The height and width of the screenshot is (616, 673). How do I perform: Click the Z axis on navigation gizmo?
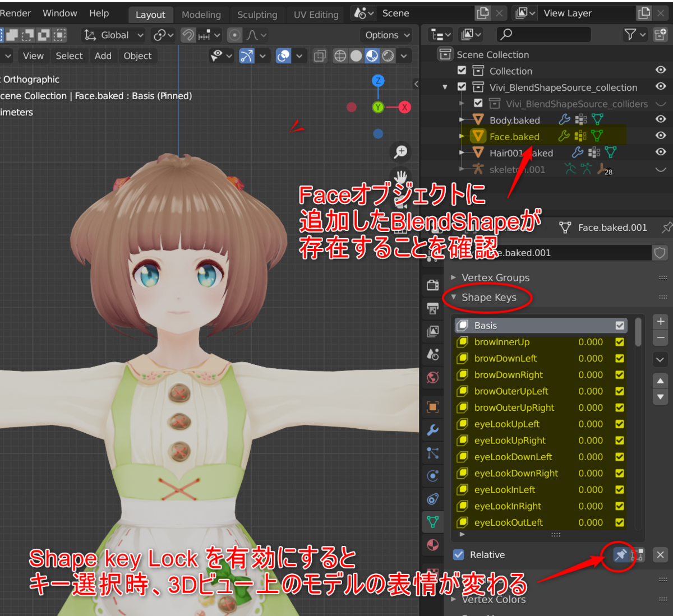click(x=378, y=81)
